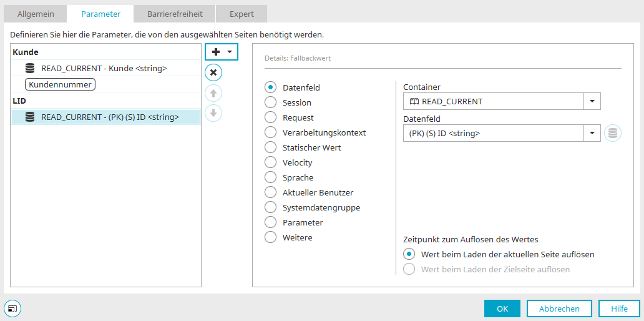This screenshot has width=644, height=321.
Task: Click database icon next to Datenfeld dropdown
Action: 613,133
